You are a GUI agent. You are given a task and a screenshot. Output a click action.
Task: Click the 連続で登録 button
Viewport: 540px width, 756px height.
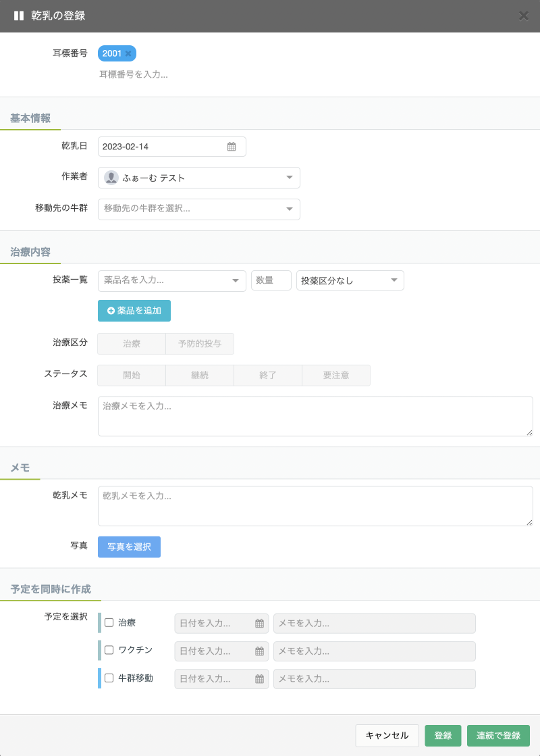click(x=499, y=735)
